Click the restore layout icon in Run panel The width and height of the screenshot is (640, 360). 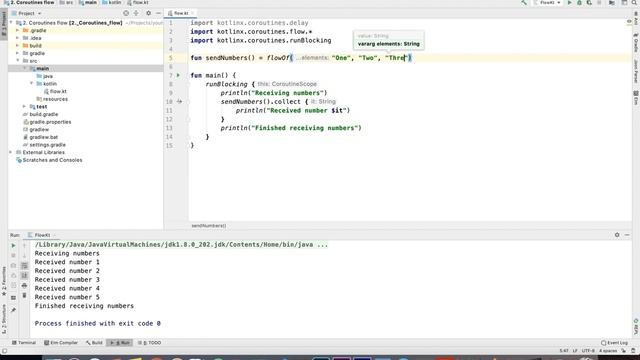click(13, 298)
